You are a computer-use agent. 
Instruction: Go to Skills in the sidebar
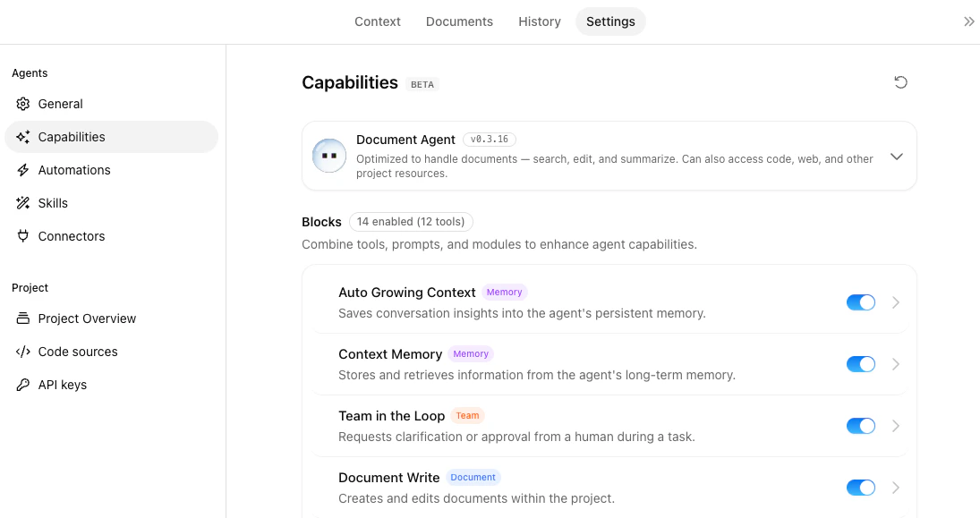(x=111, y=203)
